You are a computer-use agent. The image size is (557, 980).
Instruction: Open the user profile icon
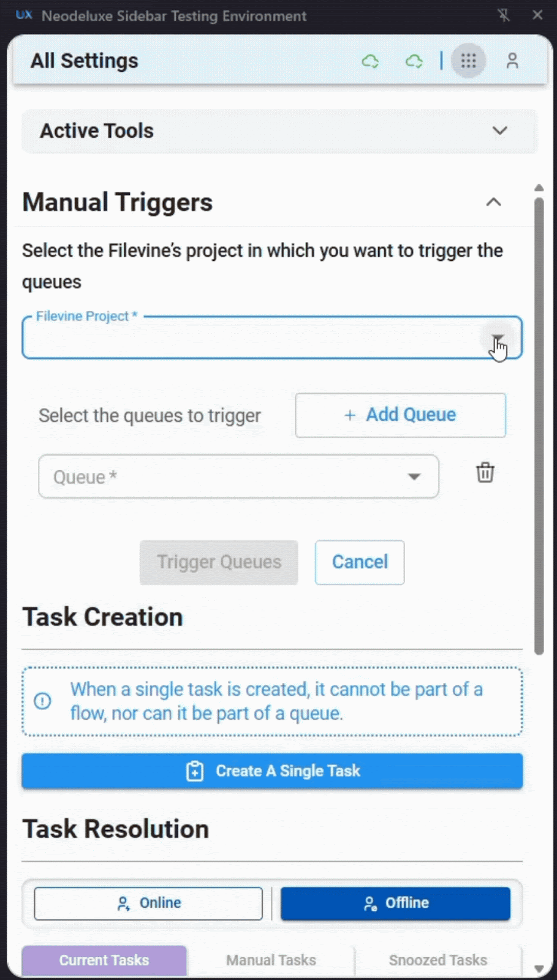pyautogui.click(x=512, y=61)
